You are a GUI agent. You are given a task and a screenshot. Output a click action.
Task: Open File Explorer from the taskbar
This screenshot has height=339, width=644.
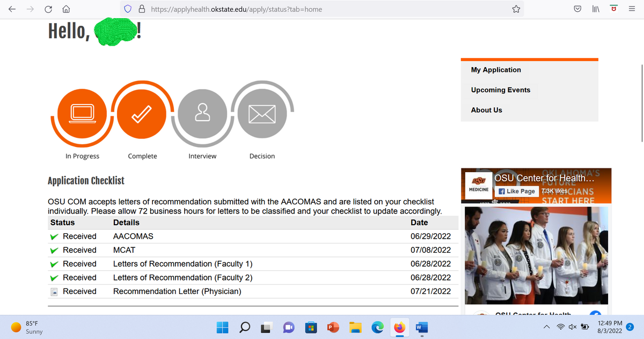[x=355, y=327]
